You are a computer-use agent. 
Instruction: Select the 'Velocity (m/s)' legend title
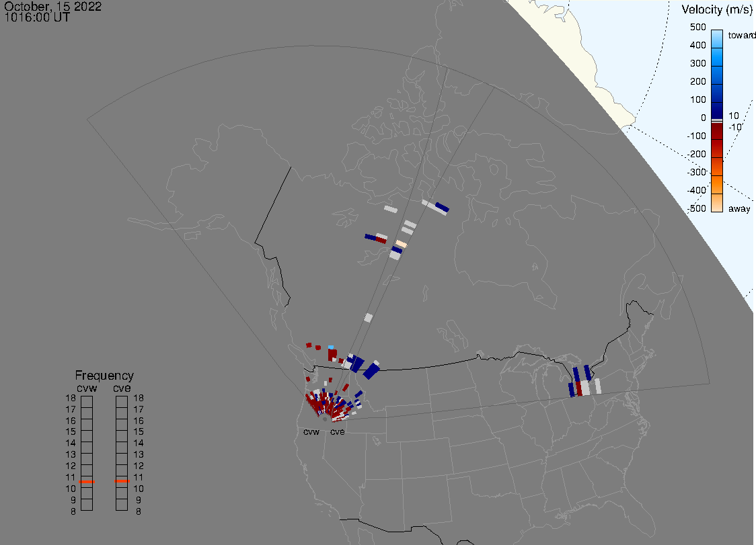(x=716, y=9)
